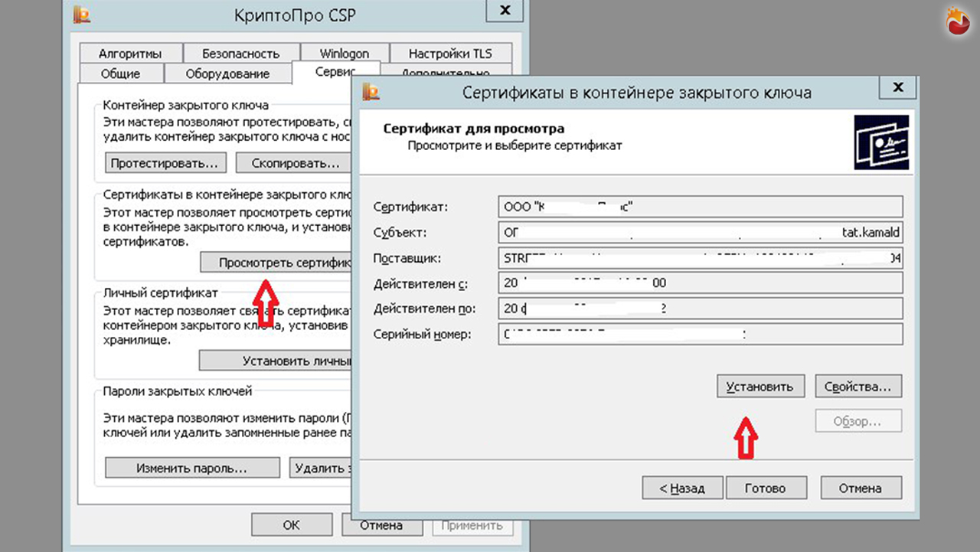Click the certificate wizard title bar icon
This screenshot has width=980, height=552.
pyautogui.click(x=371, y=93)
